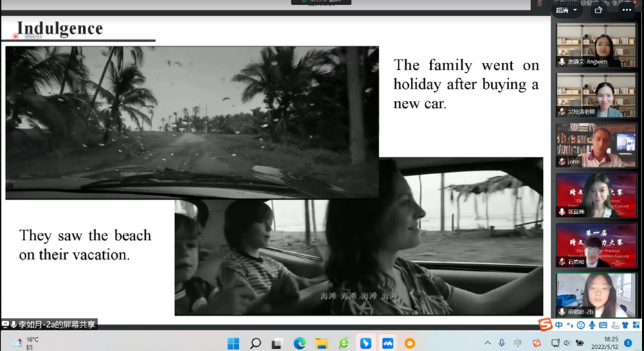Select john's participant video tile
The image size is (644, 351).
tap(596, 145)
